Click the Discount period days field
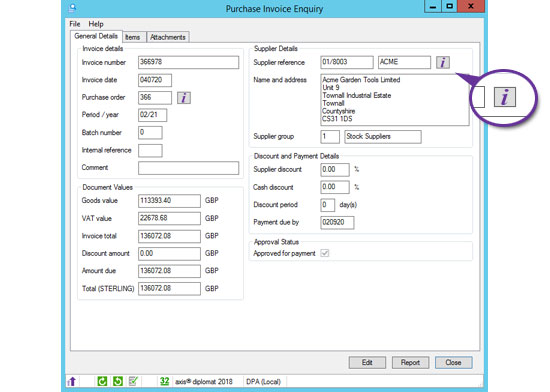550x392 pixels. click(327, 205)
